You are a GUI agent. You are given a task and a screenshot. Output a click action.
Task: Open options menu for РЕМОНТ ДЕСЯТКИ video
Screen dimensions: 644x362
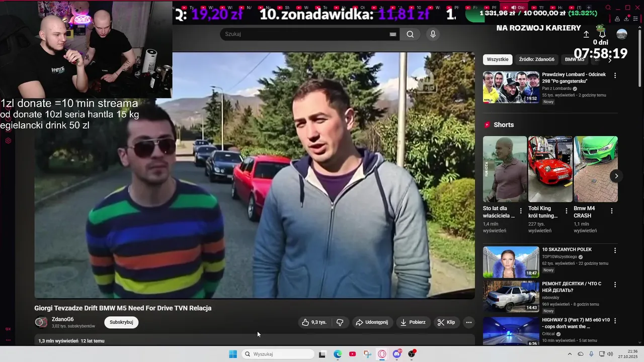click(x=615, y=284)
